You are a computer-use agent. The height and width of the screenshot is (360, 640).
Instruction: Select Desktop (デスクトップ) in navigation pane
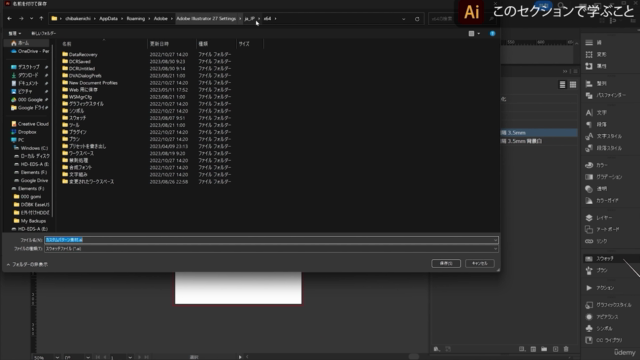coord(29,67)
